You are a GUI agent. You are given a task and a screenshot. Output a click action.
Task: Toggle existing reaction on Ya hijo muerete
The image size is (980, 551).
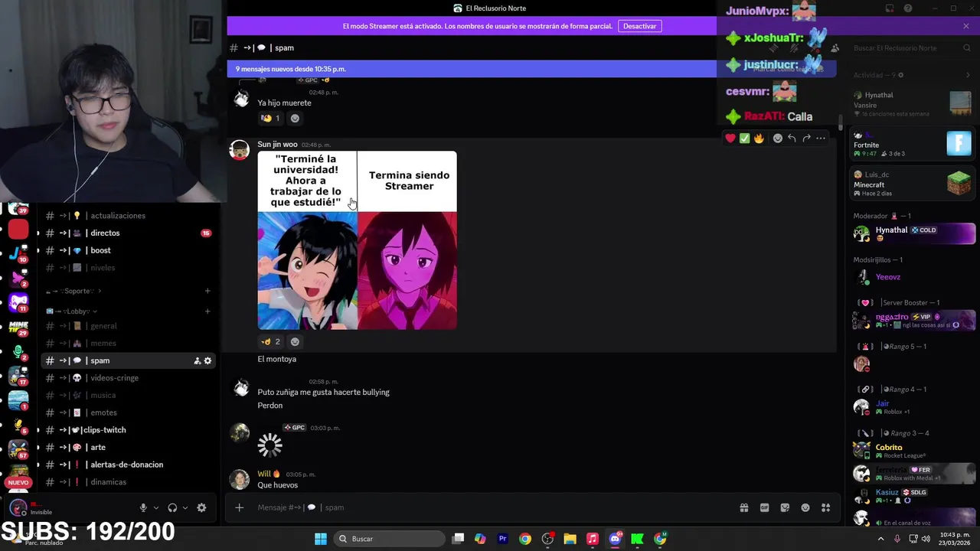270,118
